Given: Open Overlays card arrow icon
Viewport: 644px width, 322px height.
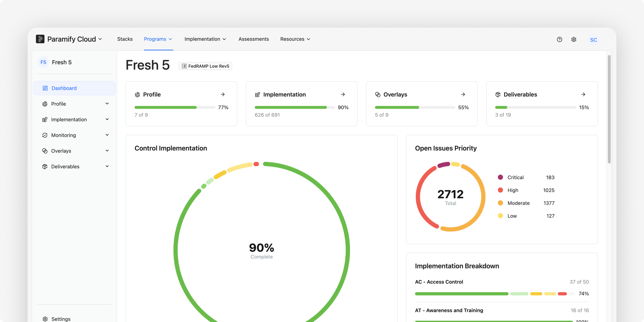Looking at the screenshot, I should tap(463, 94).
